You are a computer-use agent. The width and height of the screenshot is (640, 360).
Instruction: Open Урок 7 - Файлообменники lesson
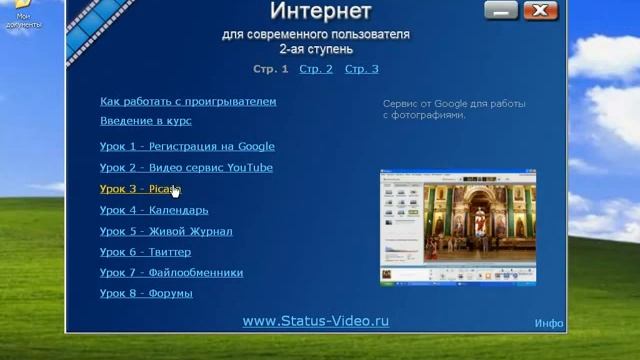(171, 273)
